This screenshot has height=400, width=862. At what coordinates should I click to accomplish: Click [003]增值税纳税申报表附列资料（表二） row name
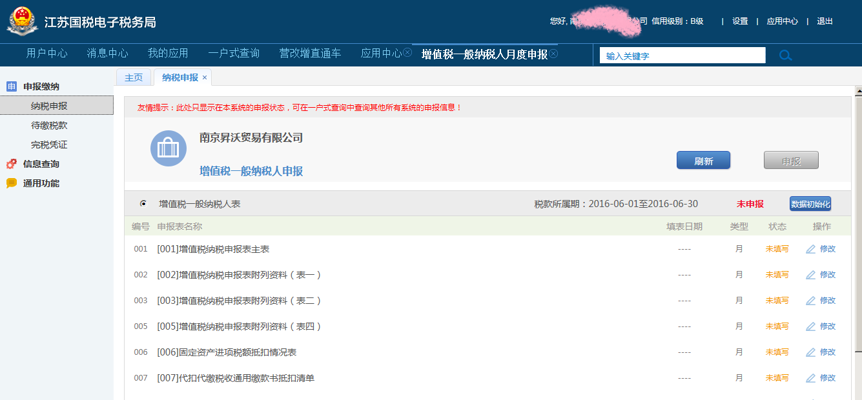239,301
